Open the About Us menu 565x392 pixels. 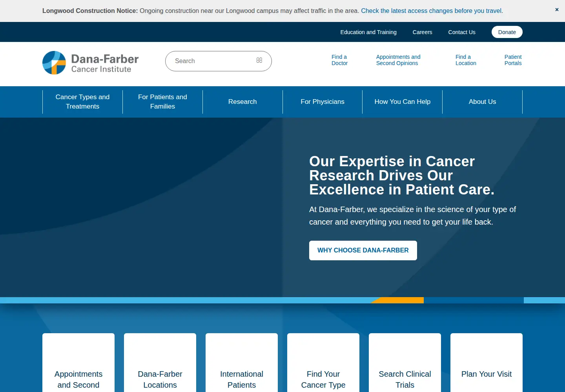(x=483, y=102)
